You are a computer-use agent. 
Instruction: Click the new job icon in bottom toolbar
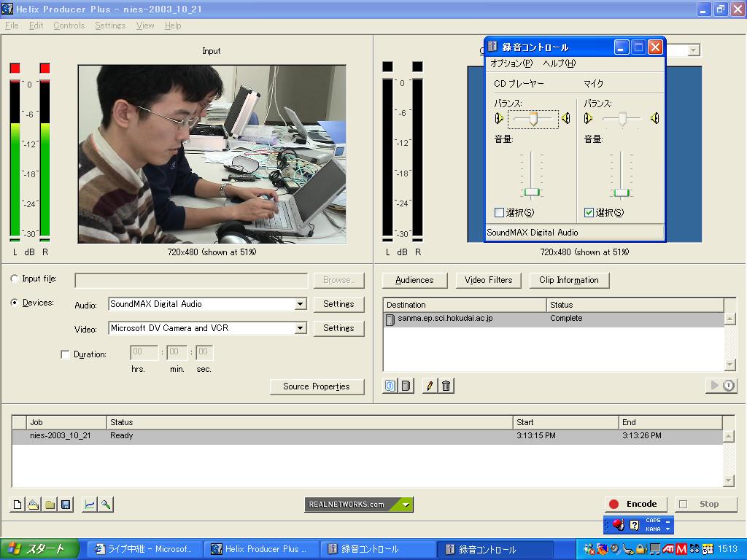click(x=18, y=504)
